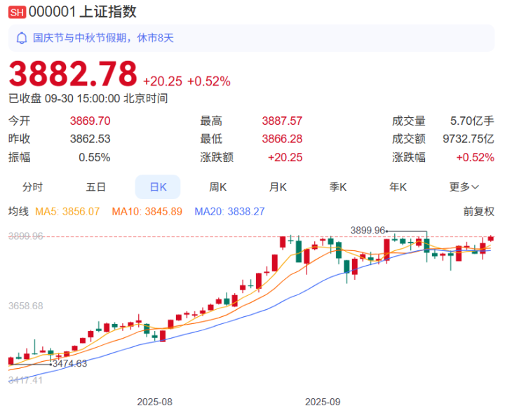The image size is (505, 420).
Task: Click the 今开 value 3869.70
Action: coord(90,121)
